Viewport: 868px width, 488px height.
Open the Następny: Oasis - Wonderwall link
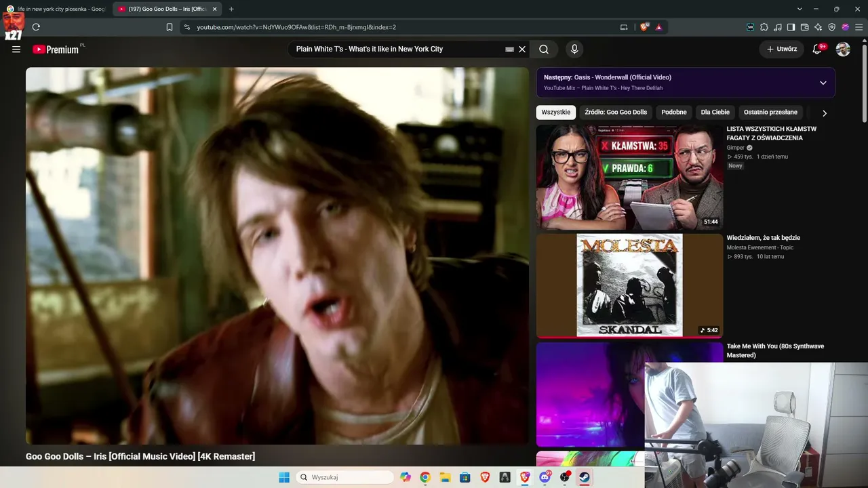click(608, 77)
